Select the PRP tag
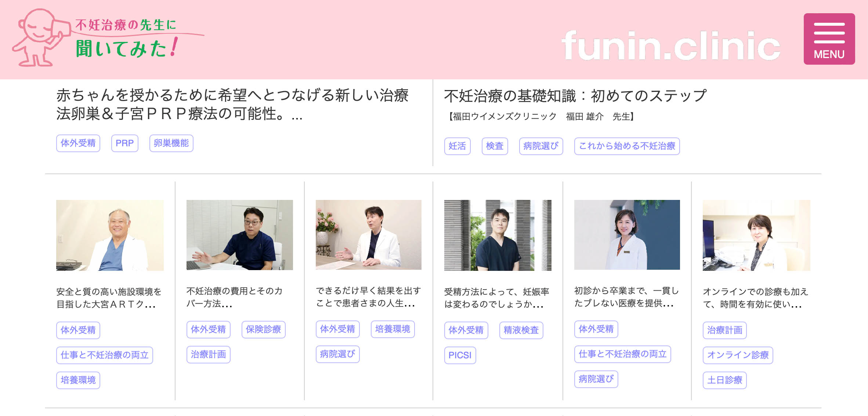 click(x=124, y=143)
